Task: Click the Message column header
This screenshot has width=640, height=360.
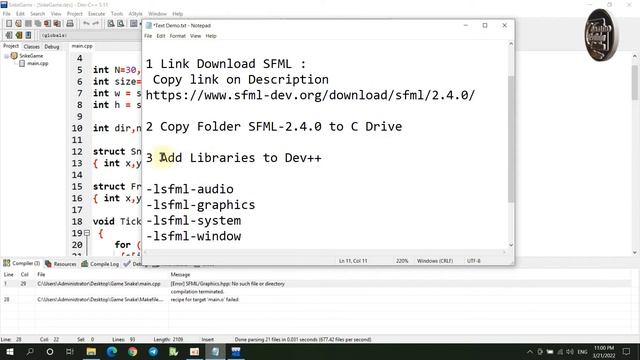Action: coord(180,274)
